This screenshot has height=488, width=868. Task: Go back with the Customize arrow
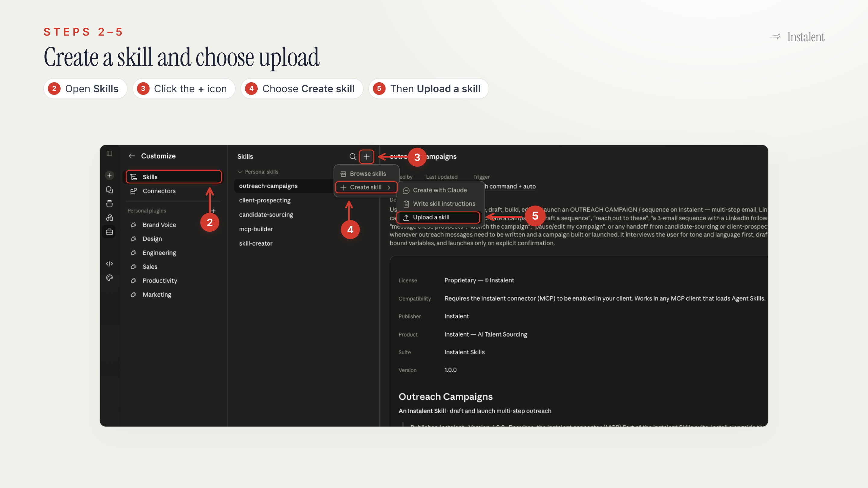click(x=132, y=156)
